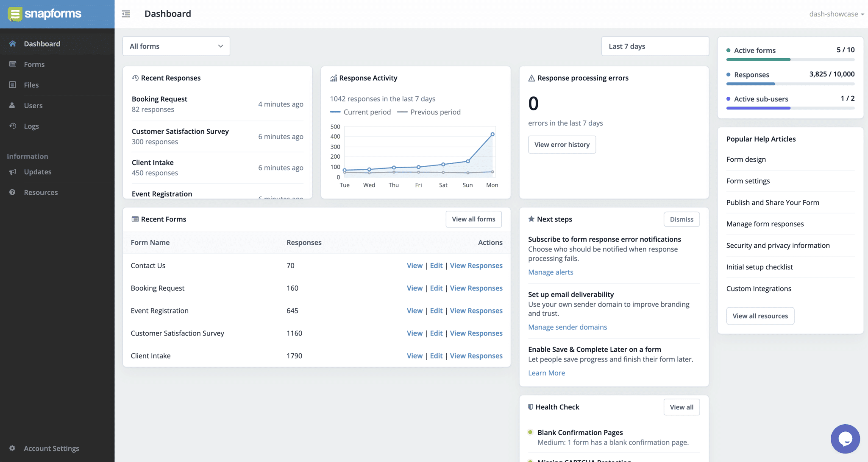Image resolution: width=868 pixels, height=462 pixels.
Task: Click the Resources question mark icon
Action: pyautogui.click(x=12, y=192)
